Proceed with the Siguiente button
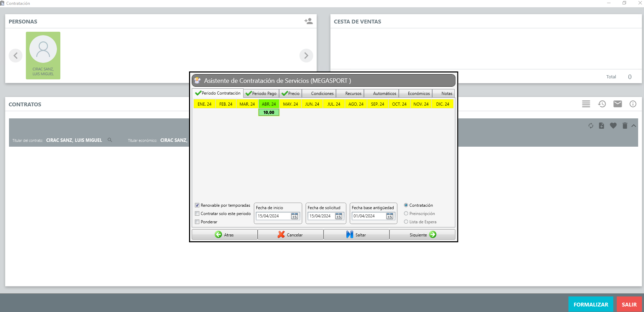The height and width of the screenshot is (312, 644). pyautogui.click(x=422, y=235)
